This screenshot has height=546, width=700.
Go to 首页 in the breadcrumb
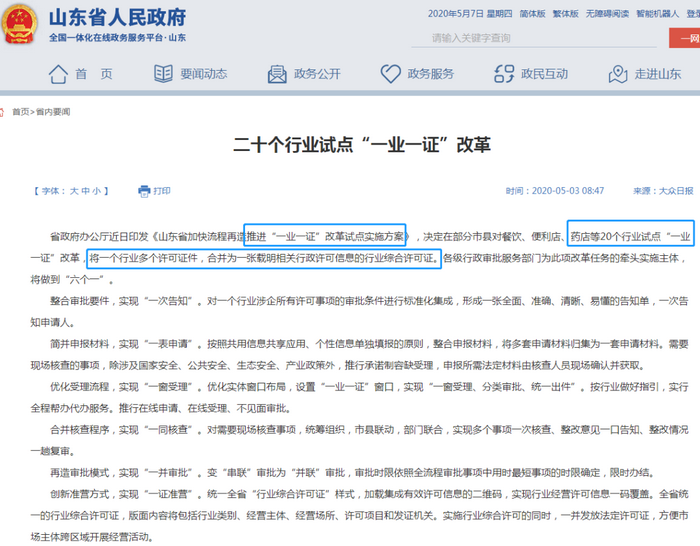coord(20,112)
